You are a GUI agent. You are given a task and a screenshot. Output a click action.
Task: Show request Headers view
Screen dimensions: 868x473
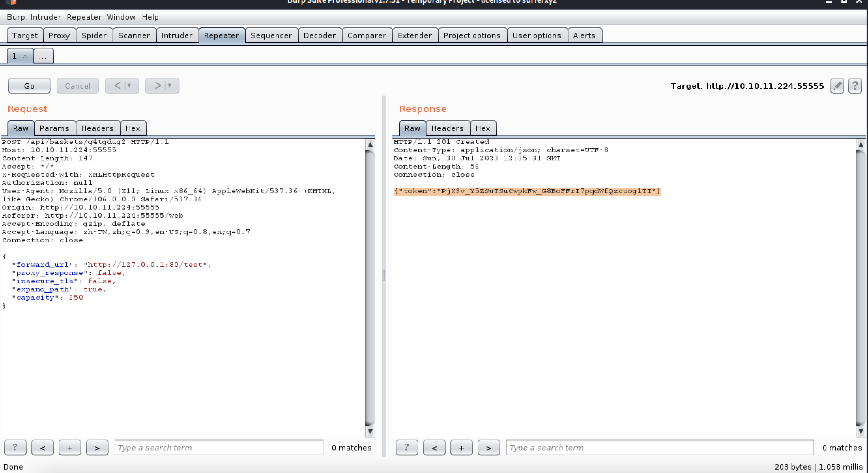point(98,128)
